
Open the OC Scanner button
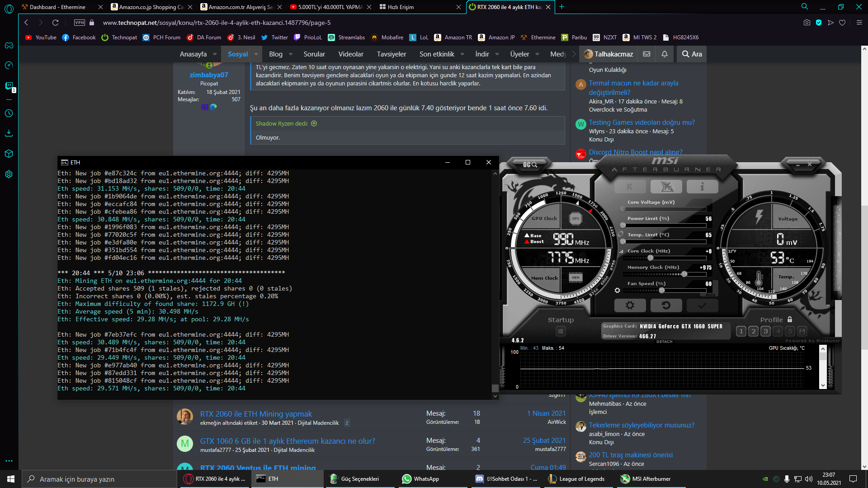pos(530,164)
